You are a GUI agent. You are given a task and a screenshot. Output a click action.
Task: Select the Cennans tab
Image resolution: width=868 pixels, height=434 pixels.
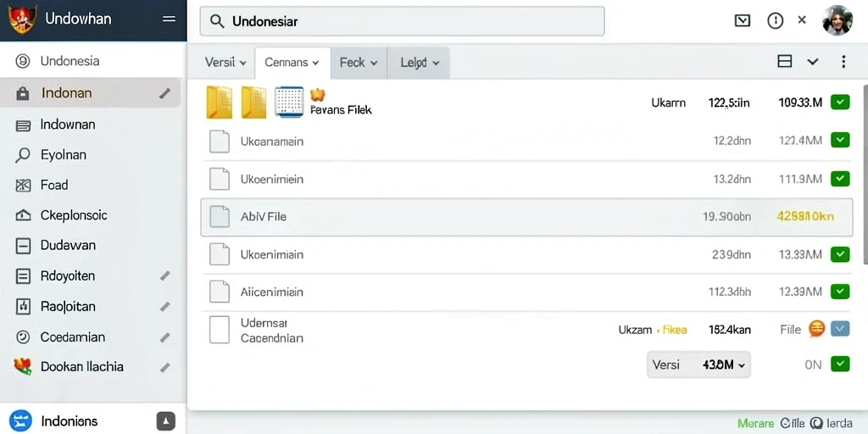(292, 63)
